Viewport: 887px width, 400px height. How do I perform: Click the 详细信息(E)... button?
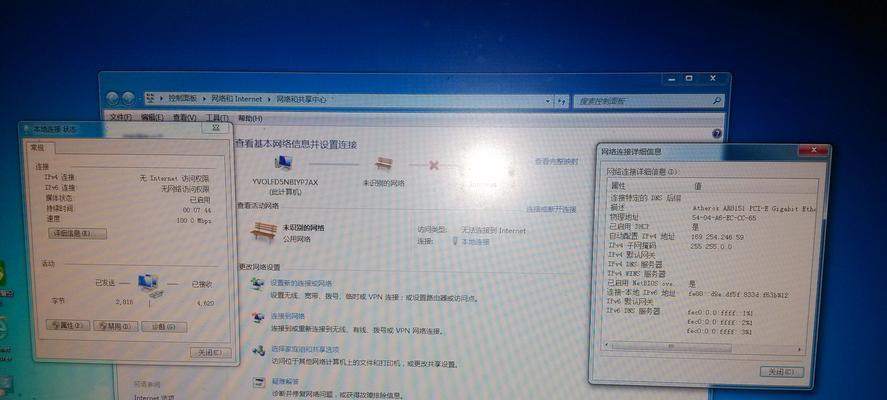77,233
